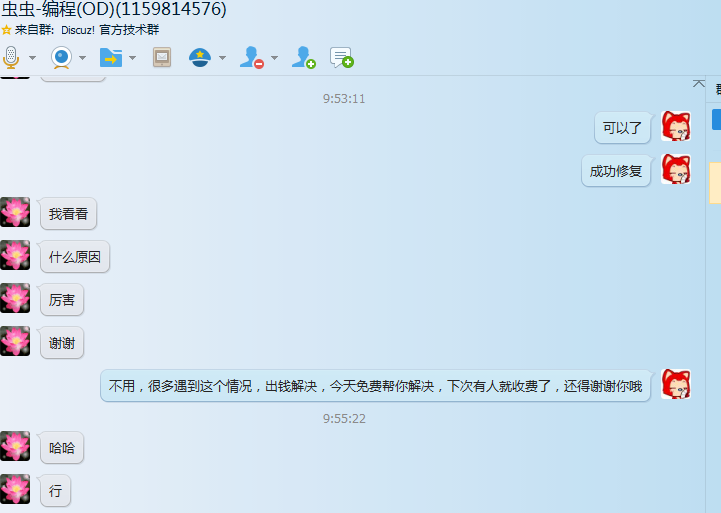
Task: Click the lotus avatar next to 我看看
Action: pyautogui.click(x=15, y=212)
